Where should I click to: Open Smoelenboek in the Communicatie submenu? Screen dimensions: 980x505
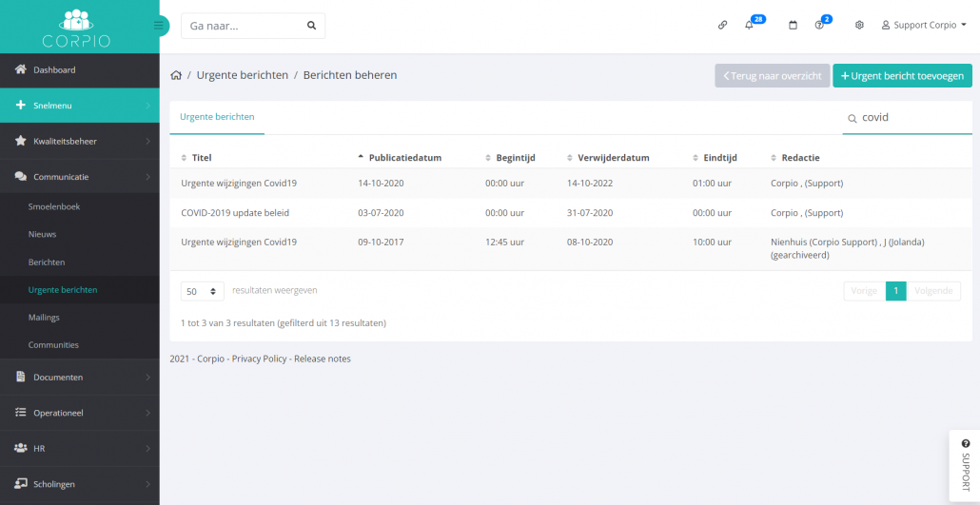[54, 206]
